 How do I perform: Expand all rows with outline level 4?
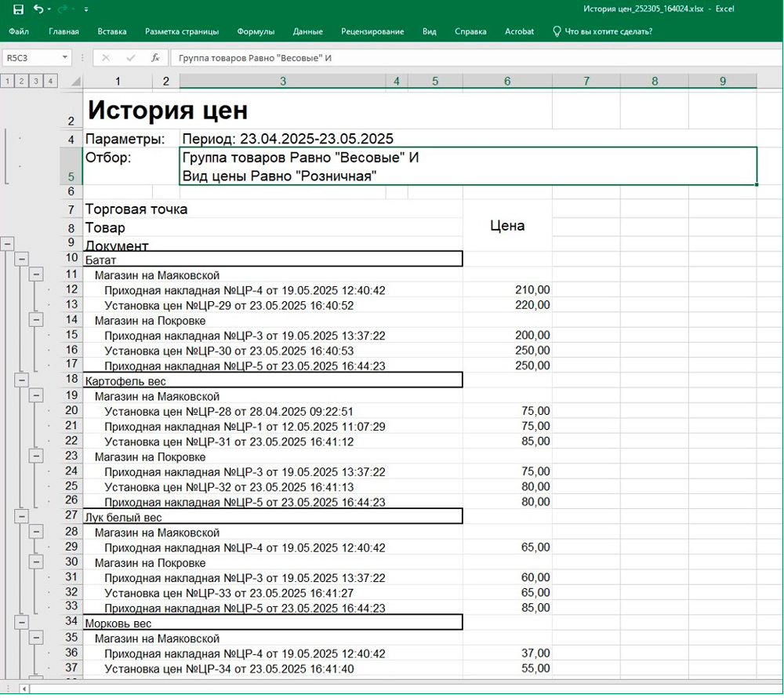50,81
